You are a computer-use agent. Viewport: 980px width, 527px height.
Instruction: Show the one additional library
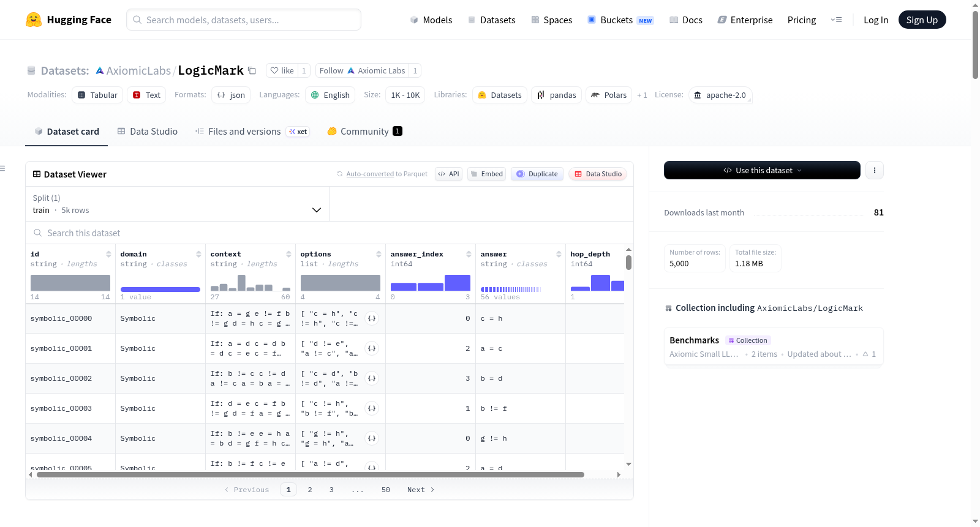click(x=642, y=95)
